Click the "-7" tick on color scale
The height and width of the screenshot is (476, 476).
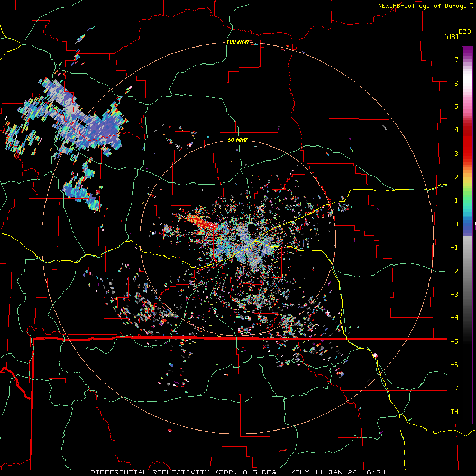[x=454, y=388]
